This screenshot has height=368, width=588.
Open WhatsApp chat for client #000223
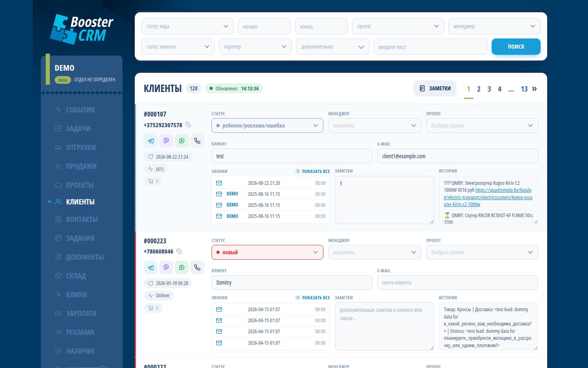(x=182, y=267)
